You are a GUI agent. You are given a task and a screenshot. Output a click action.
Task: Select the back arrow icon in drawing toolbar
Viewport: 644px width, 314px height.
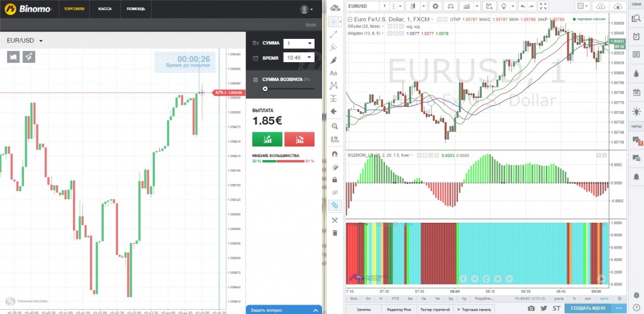334,111
